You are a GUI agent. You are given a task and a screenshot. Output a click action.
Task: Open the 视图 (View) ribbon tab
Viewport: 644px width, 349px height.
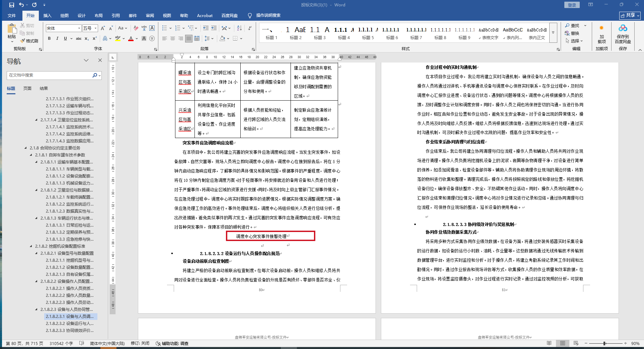click(x=167, y=15)
